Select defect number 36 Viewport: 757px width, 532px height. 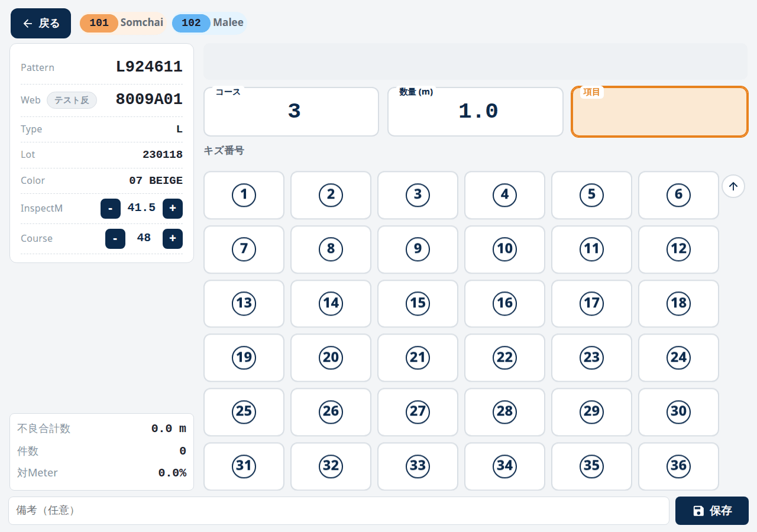[x=678, y=466]
